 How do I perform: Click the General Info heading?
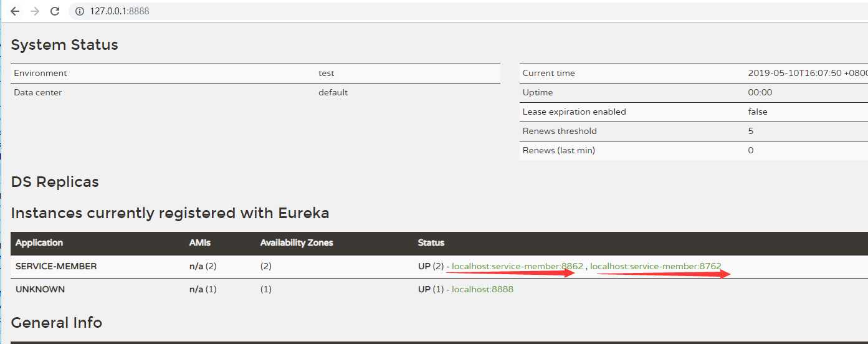[57, 323]
